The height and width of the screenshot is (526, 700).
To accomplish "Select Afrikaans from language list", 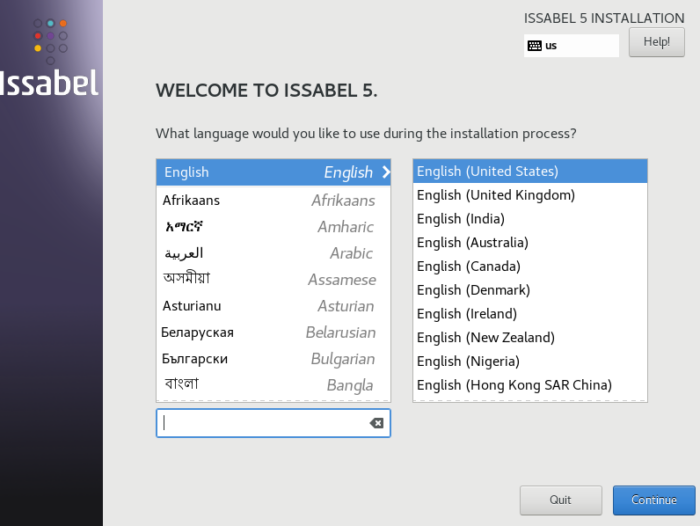I will [x=272, y=200].
